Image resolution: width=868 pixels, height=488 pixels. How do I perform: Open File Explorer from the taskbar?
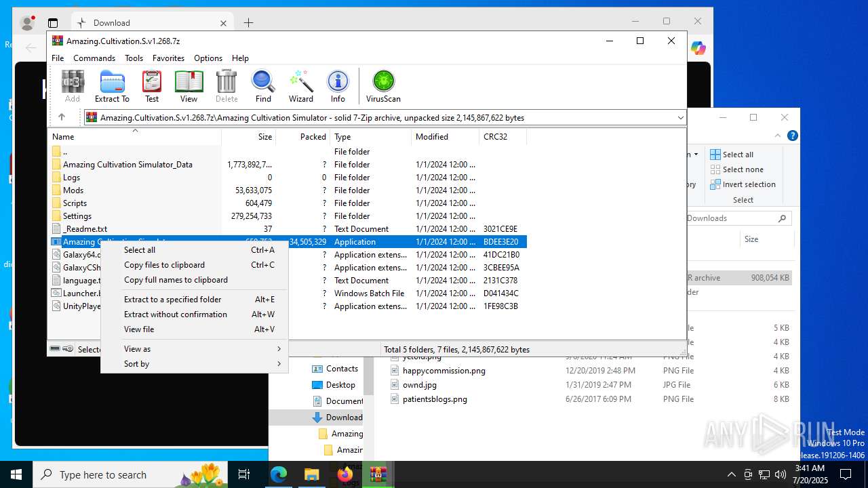[311, 474]
